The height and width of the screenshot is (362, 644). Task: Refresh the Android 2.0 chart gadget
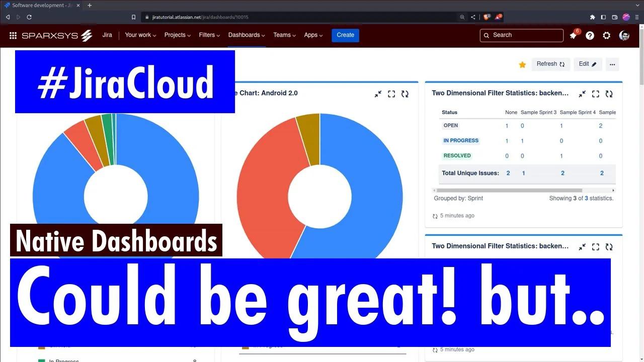click(405, 94)
